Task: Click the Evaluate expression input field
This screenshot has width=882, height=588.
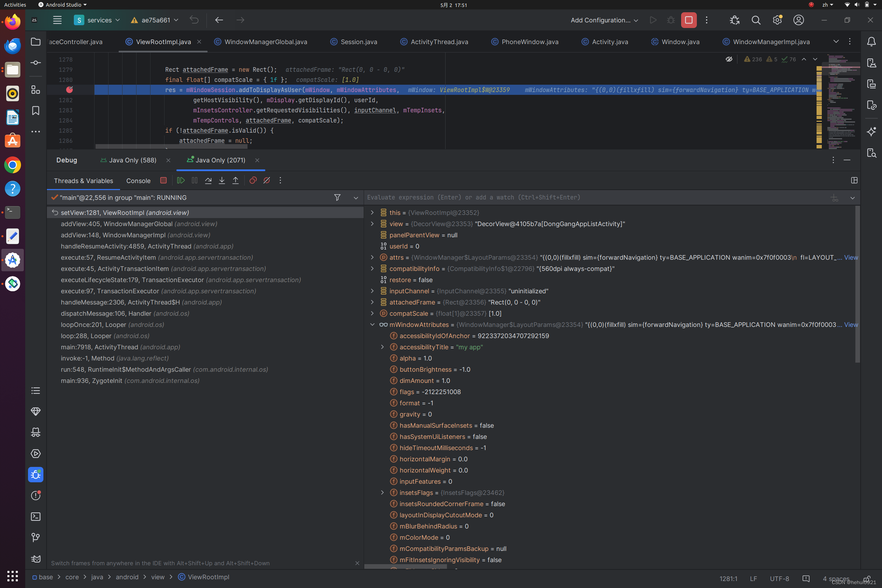Action: tap(596, 197)
